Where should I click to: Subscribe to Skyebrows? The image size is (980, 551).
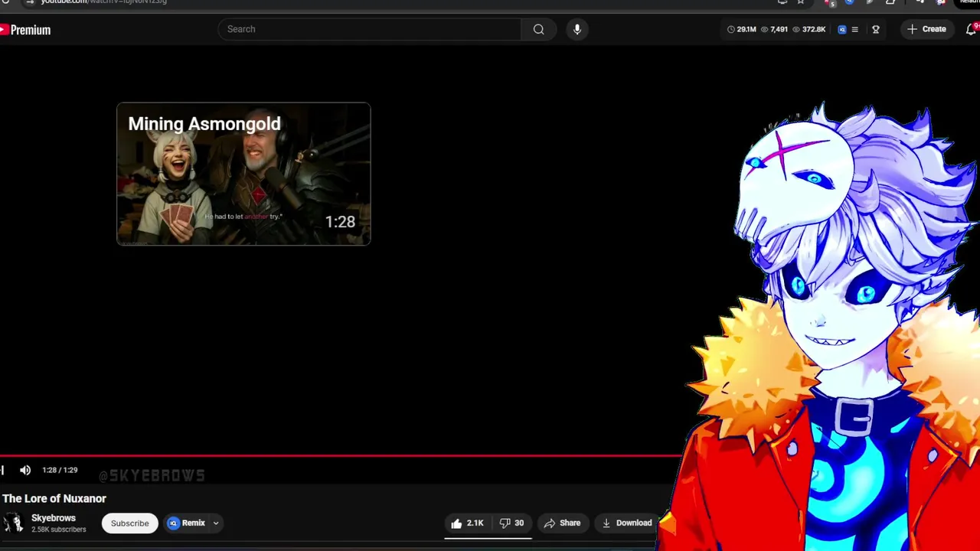[129, 523]
